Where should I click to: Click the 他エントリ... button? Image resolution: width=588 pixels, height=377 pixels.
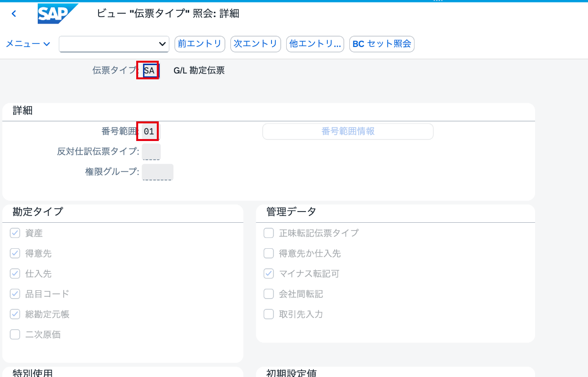pyautogui.click(x=315, y=44)
